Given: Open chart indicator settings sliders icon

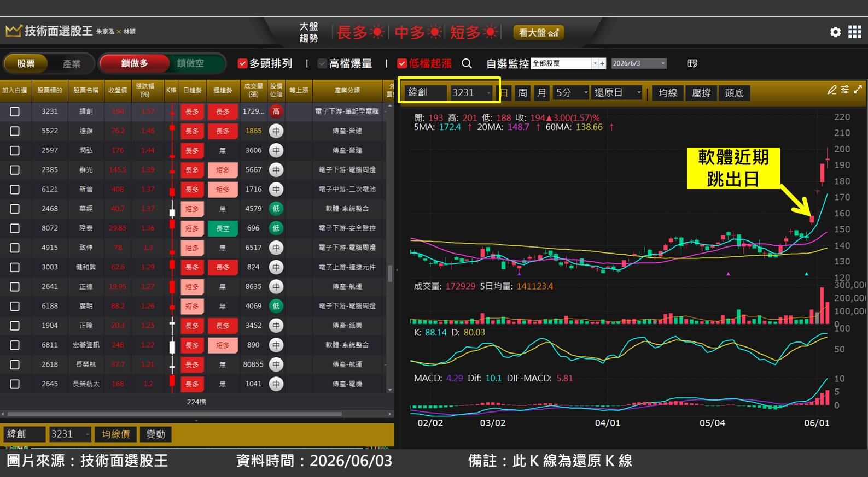Looking at the screenshot, I should (x=844, y=90).
